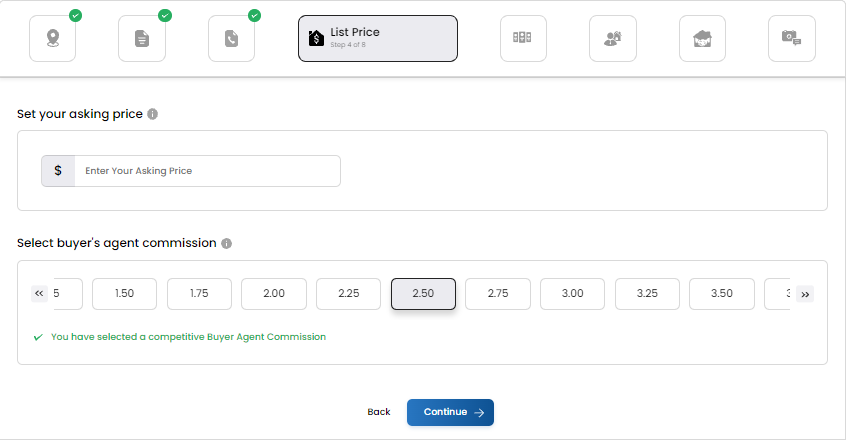Show the buyer's agent commission info icon
The width and height of the screenshot is (846, 442).
[227, 243]
